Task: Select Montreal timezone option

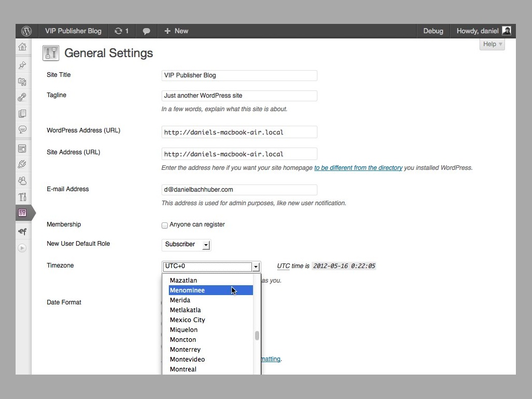Action: [211, 369]
